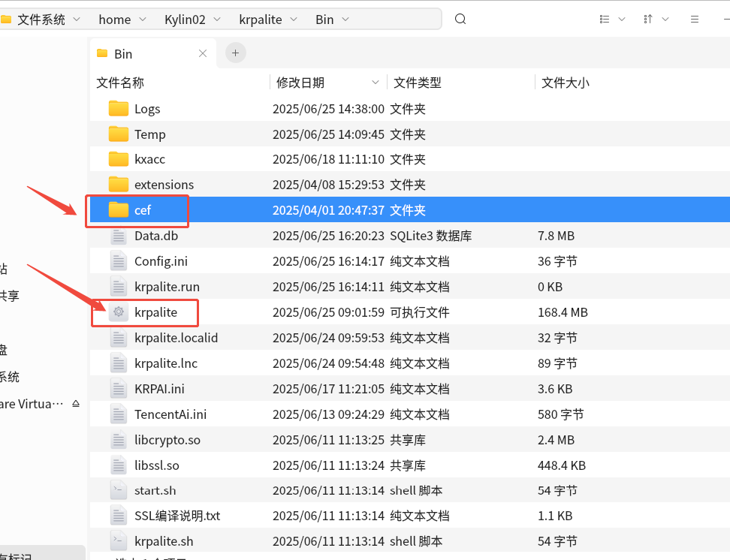
Task: Go to 文件系统 in the path bar
Action: coord(41,20)
